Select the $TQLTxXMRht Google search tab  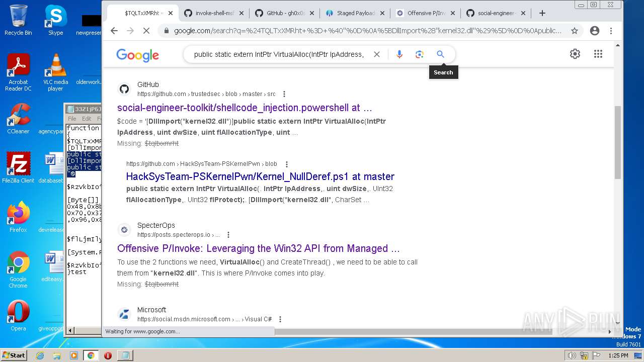[x=143, y=13]
